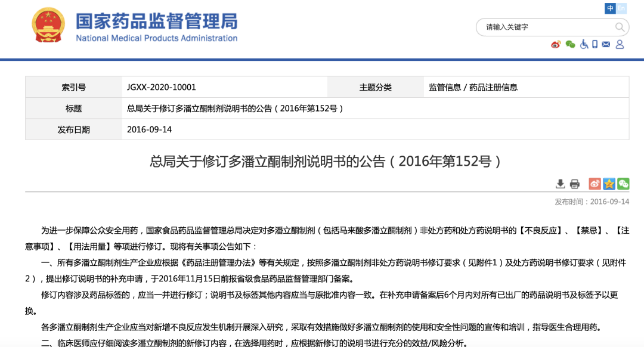644x347 pixels.
Task: Share article to Weibo
Action: click(x=595, y=184)
